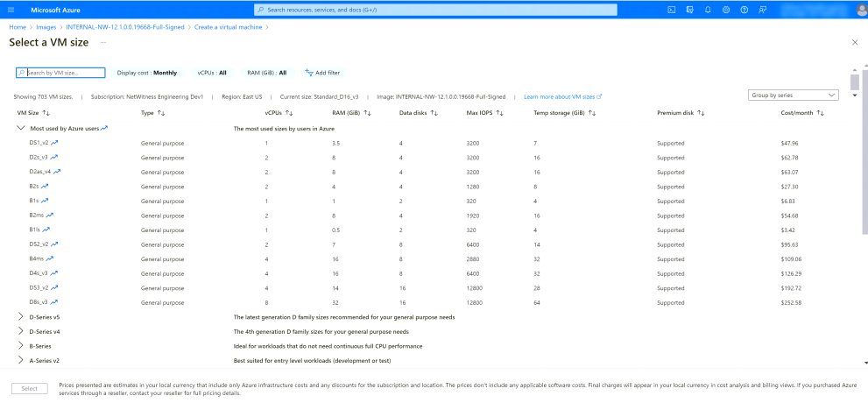Screen dimensions: 868x403
Task: Select the D8s_v3 size row name
Action: 39,302
